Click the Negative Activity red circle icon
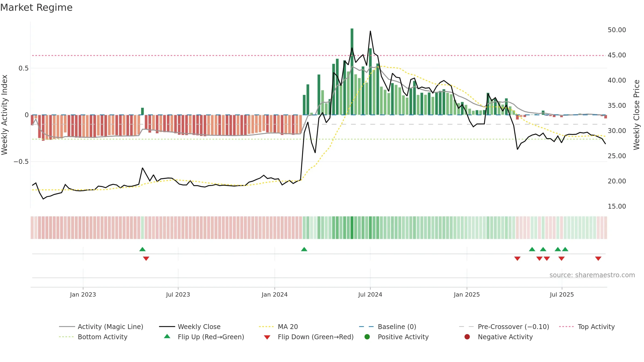This screenshot has height=362, width=644. [467, 337]
